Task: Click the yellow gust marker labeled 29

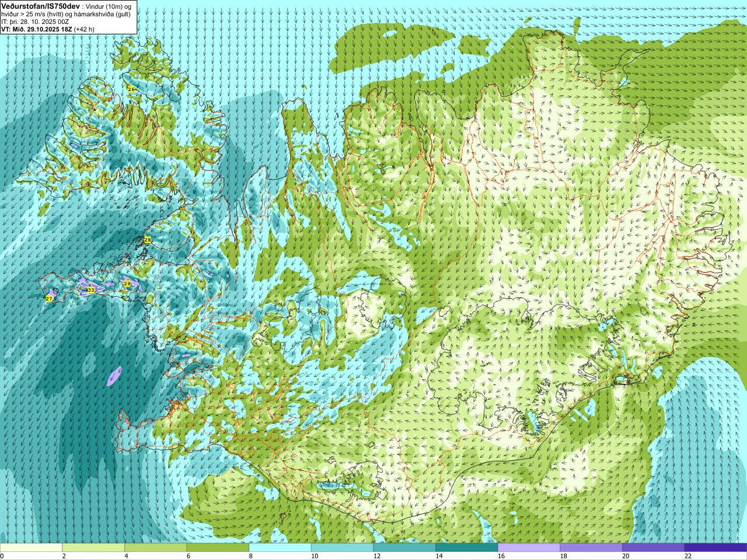Action: pos(127,283)
